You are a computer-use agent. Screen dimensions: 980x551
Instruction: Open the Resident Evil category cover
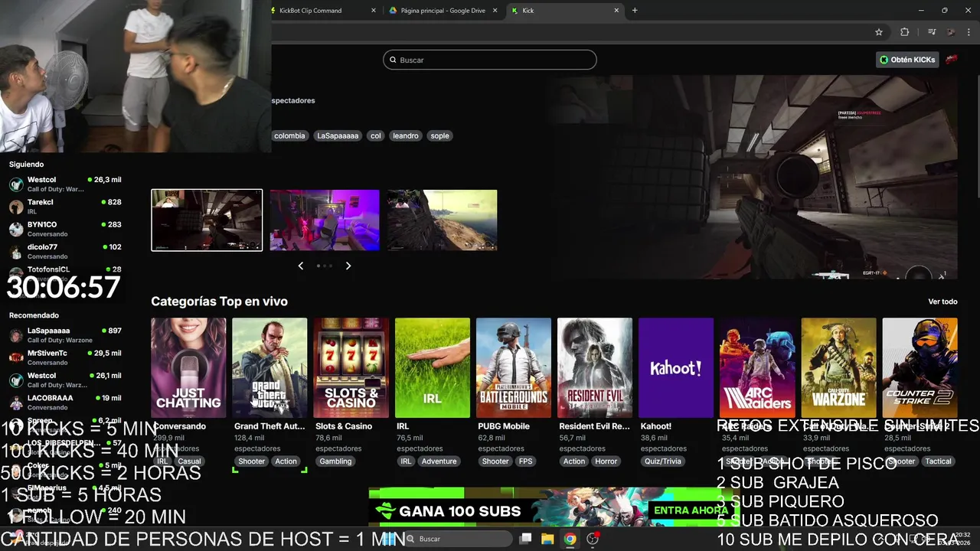595,368
